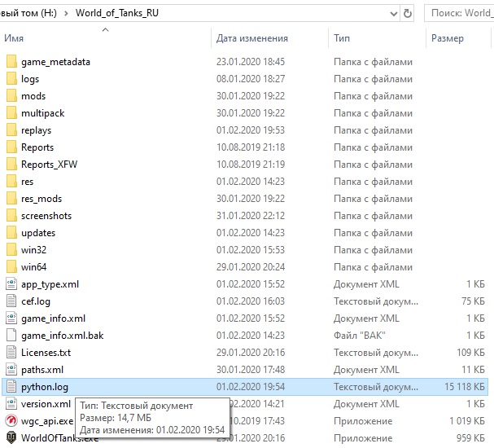Click the 109 КБ size of Licenses.txt
The image size is (494, 448).
tap(471, 352)
